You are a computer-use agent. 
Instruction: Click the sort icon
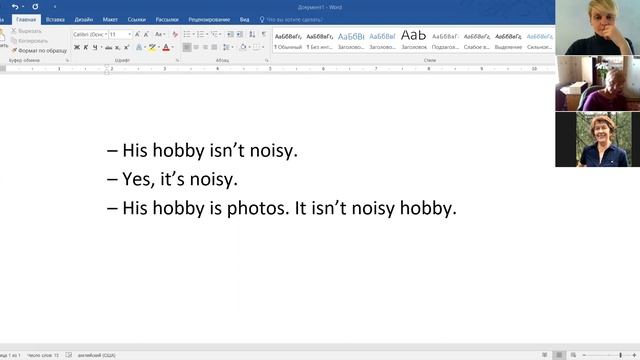[252, 34]
